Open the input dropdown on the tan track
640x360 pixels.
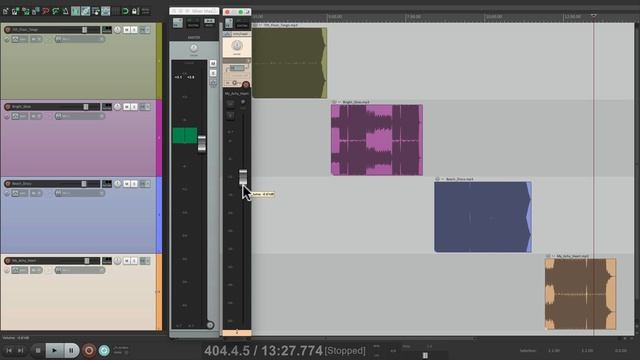pyautogui.click(x=80, y=270)
